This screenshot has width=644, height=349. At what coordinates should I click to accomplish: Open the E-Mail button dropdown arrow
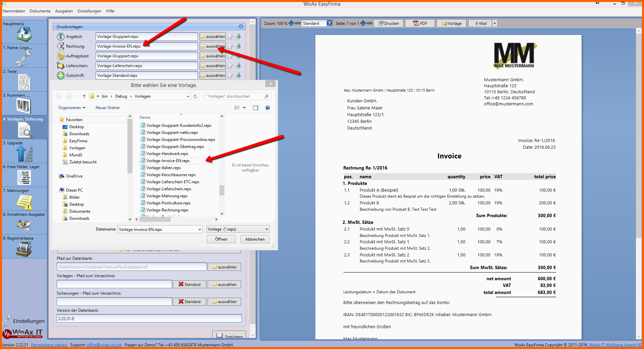tap(495, 23)
